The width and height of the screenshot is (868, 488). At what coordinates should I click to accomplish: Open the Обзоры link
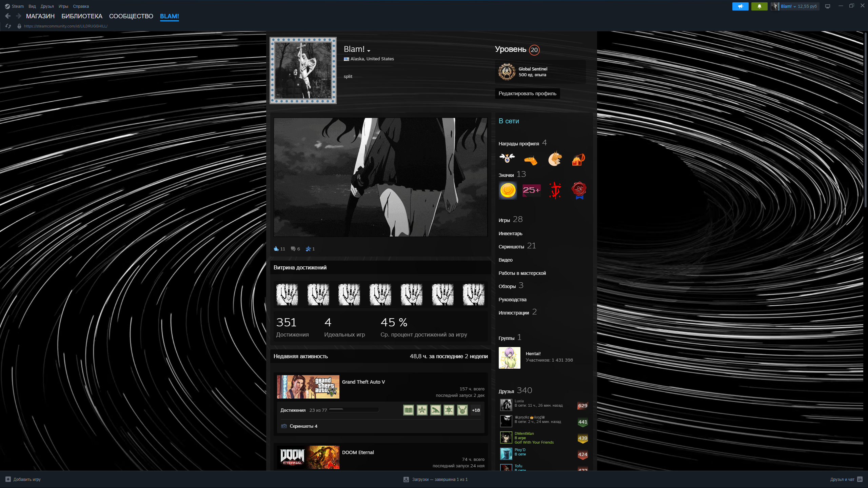511,286
